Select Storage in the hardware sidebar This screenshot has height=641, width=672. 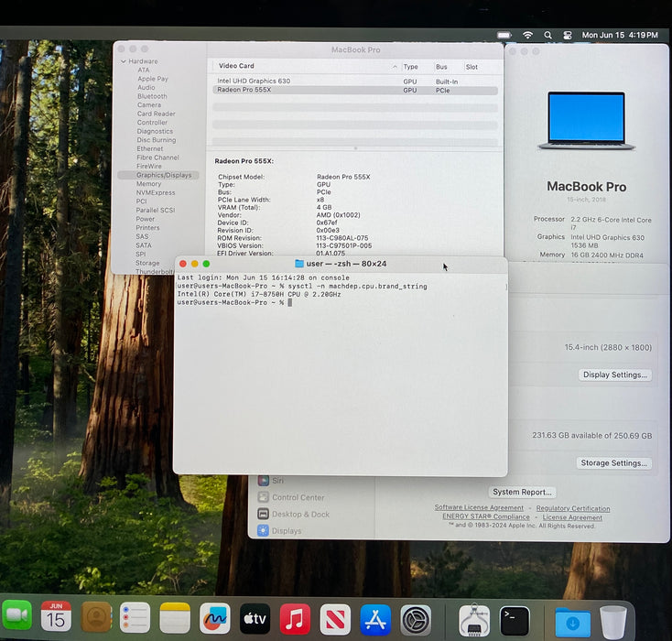[147, 263]
